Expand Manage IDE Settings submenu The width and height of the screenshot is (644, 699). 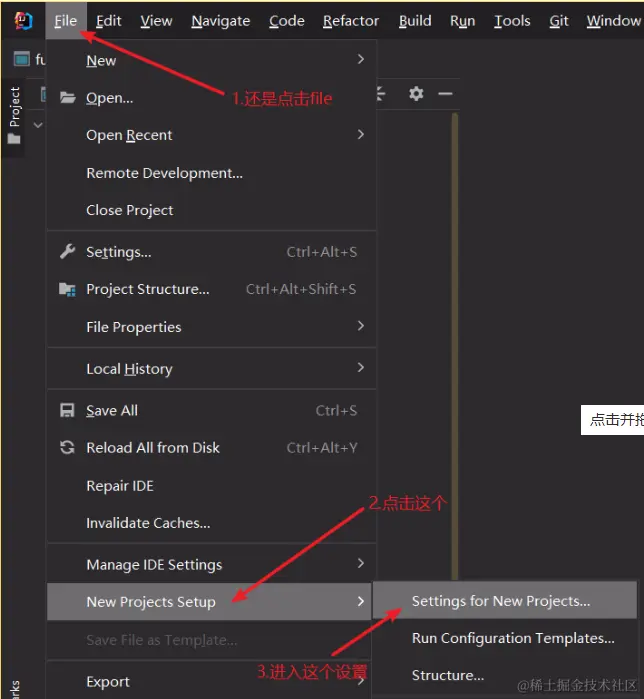click(x=212, y=564)
